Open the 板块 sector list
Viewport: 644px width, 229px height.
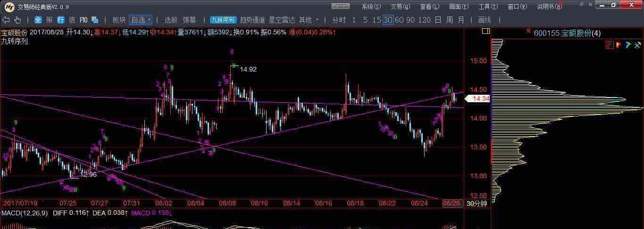tap(119, 20)
